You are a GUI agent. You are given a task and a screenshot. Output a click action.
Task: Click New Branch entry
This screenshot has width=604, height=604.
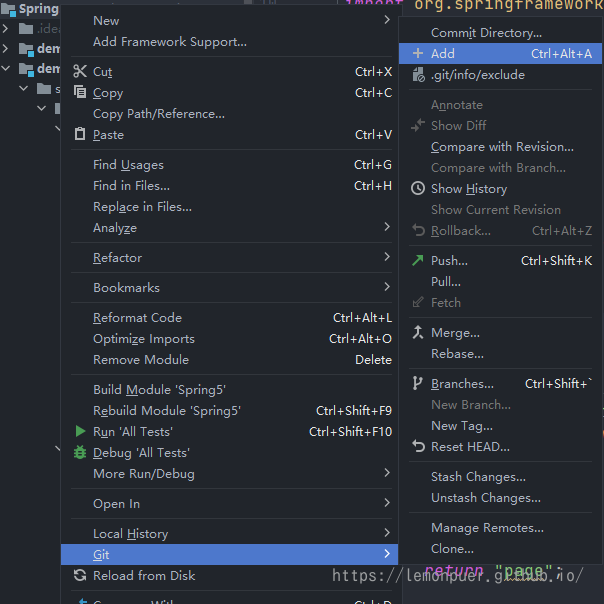500,404
